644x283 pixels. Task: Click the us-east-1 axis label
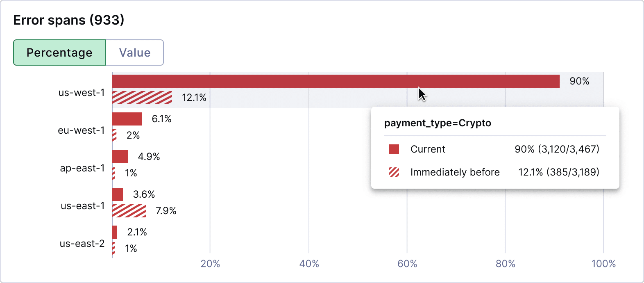tap(83, 206)
